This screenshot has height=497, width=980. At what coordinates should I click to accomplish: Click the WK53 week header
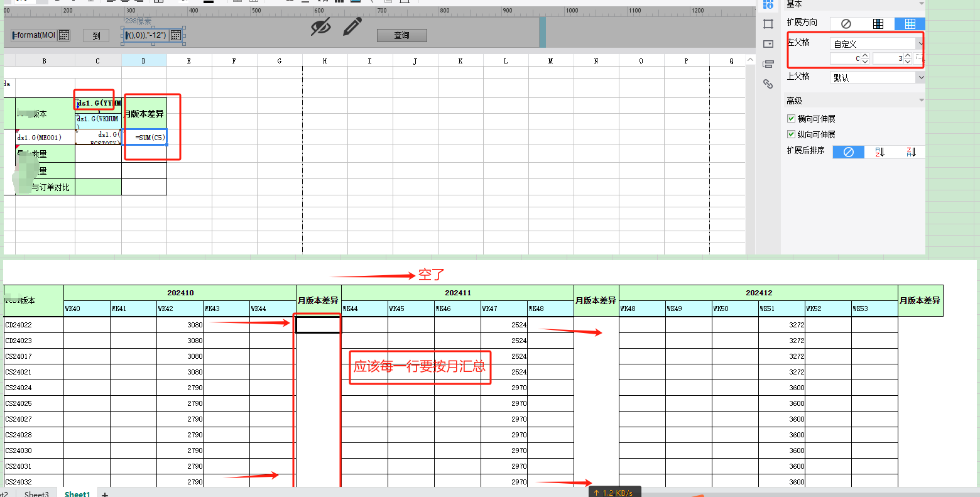[875, 309]
